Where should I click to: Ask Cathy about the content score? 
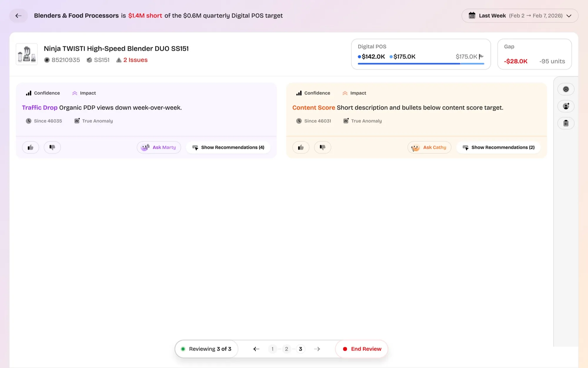tap(429, 147)
